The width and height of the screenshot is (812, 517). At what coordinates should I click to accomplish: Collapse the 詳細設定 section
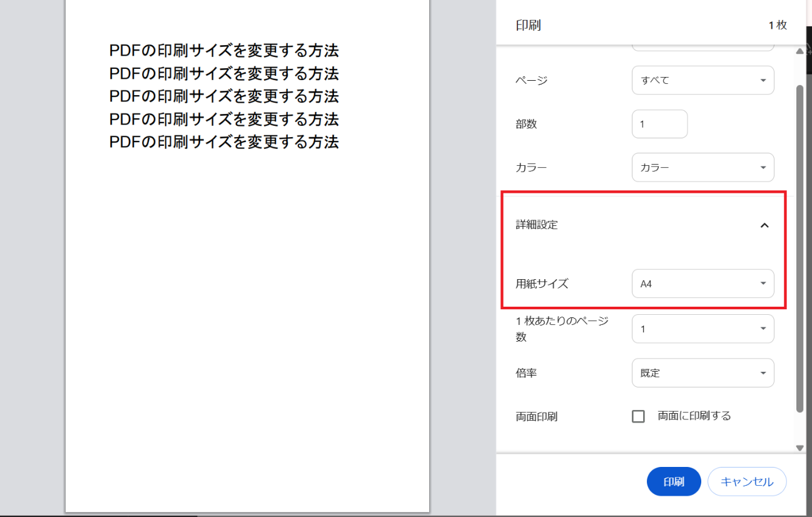coord(764,224)
